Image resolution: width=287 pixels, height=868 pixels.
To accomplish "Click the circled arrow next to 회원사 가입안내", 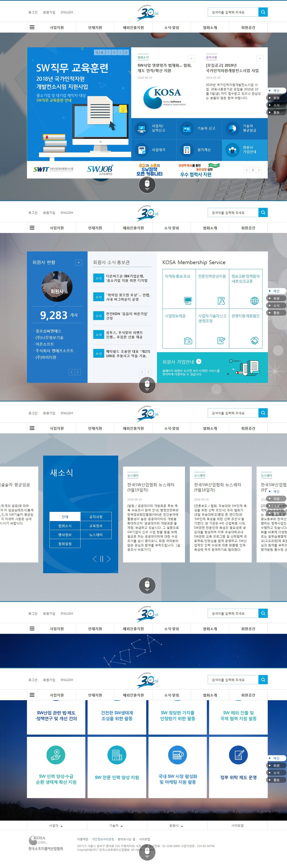I will point(199,361).
